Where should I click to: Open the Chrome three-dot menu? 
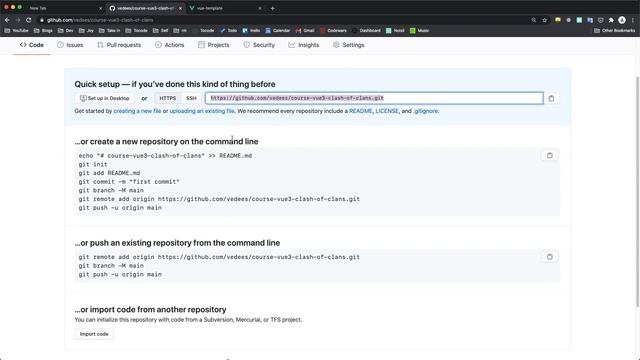click(x=633, y=20)
